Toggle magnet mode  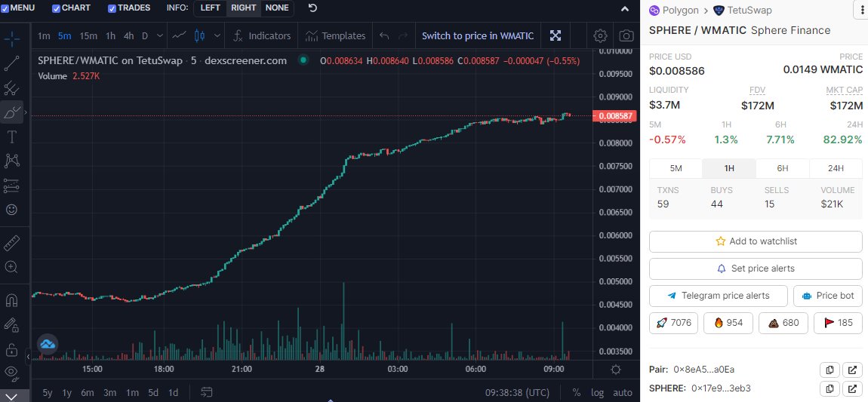(x=11, y=300)
